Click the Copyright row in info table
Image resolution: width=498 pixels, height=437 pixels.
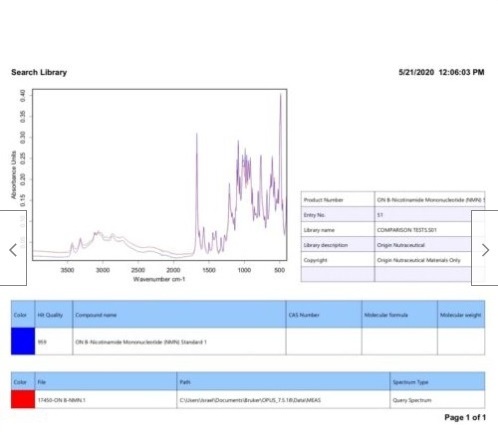393,260
